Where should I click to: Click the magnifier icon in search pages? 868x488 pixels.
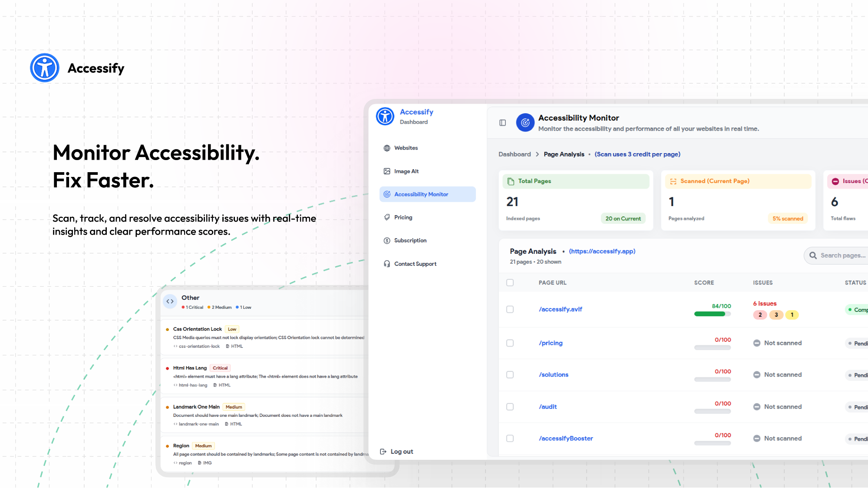point(813,255)
